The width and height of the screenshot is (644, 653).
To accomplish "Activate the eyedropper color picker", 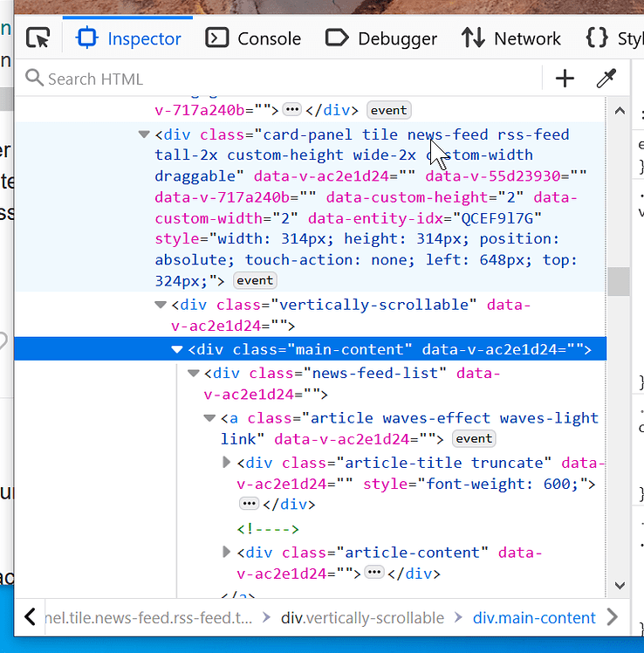I will (606, 79).
